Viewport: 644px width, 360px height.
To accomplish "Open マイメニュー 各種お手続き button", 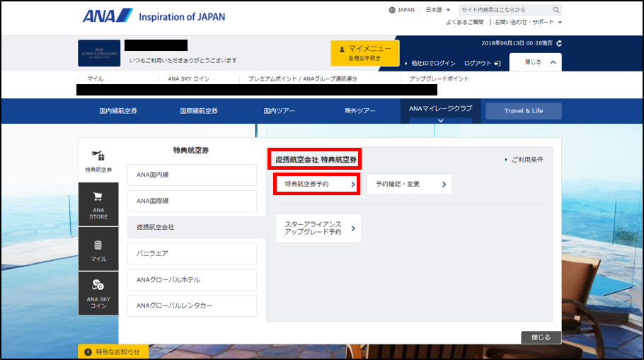I will click(x=364, y=53).
